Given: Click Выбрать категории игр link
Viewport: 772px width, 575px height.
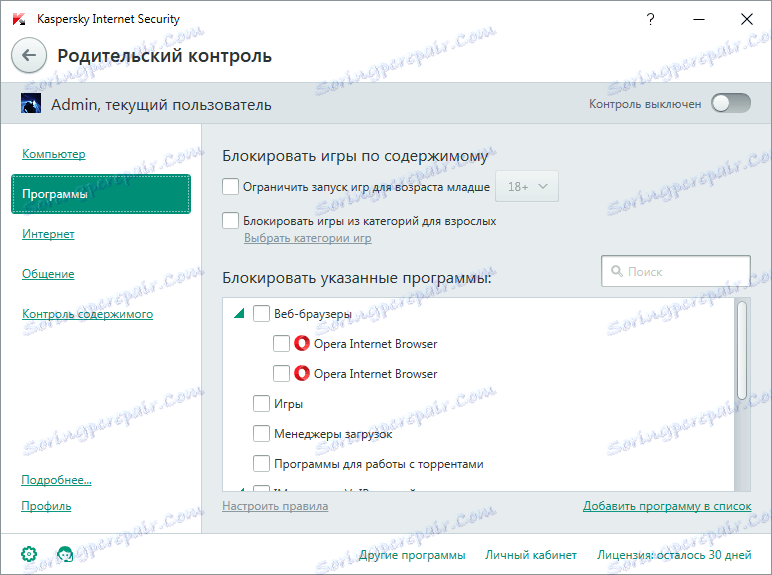Looking at the screenshot, I should [x=308, y=238].
